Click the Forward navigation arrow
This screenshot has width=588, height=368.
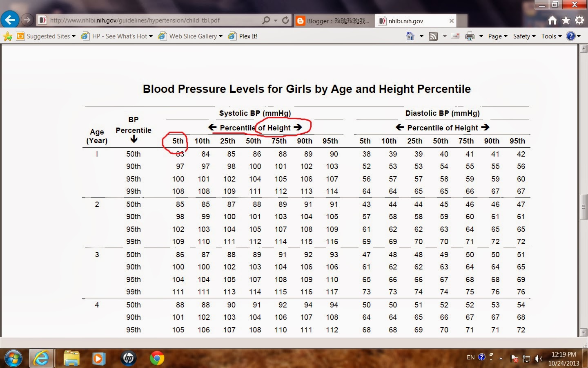(x=27, y=20)
